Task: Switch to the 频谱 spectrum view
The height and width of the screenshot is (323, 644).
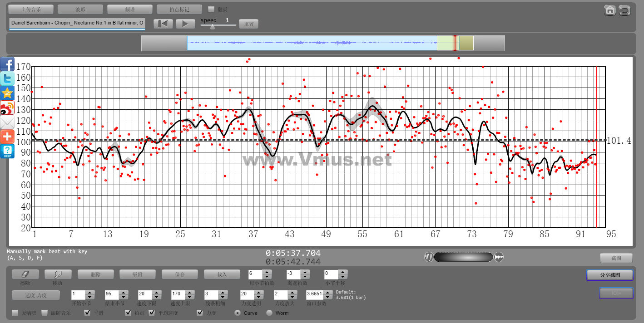Action: point(130,10)
